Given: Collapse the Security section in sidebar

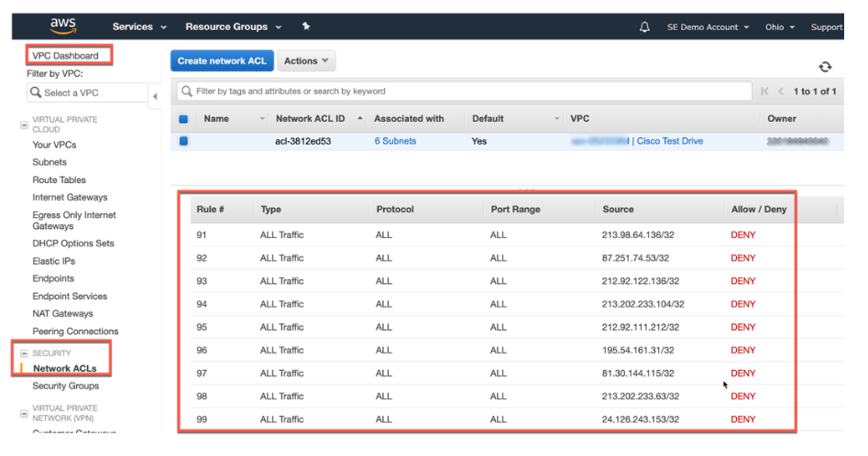Looking at the screenshot, I should (24, 353).
